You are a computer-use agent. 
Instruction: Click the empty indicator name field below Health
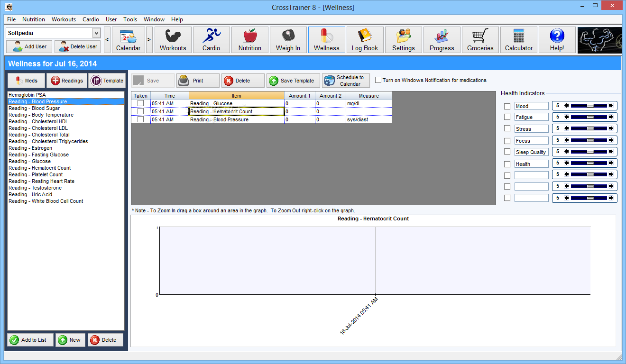pos(532,175)
